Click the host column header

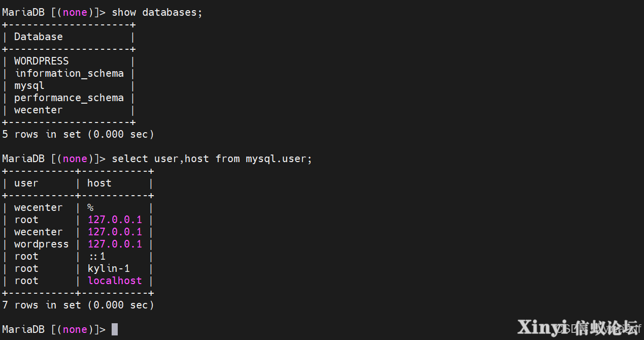pos(99,183)
